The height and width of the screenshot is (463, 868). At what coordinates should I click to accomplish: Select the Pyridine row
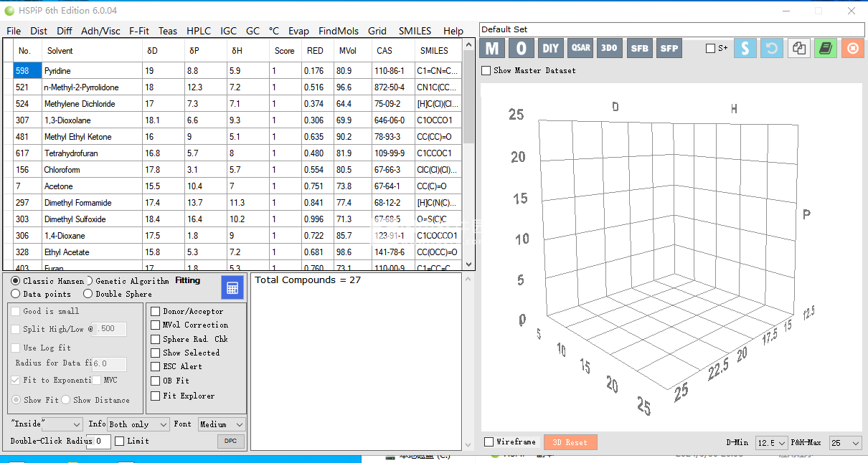[x=237, y=71]
